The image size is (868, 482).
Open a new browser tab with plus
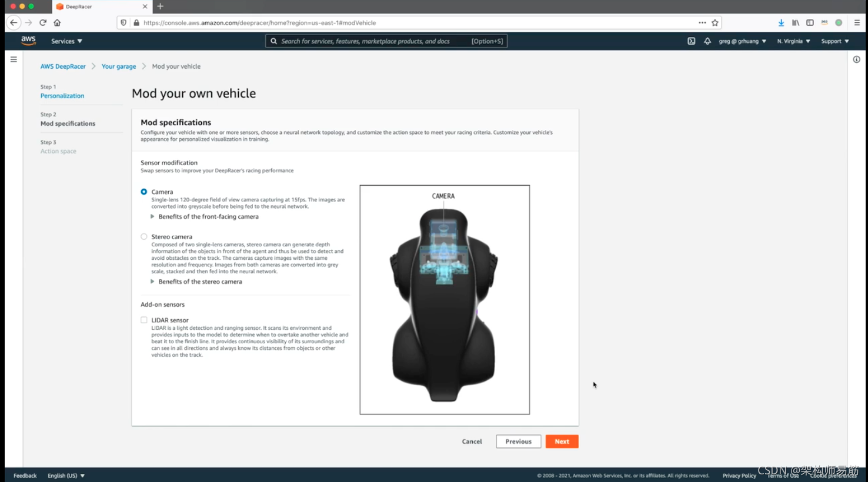click(x=160, y=6)
